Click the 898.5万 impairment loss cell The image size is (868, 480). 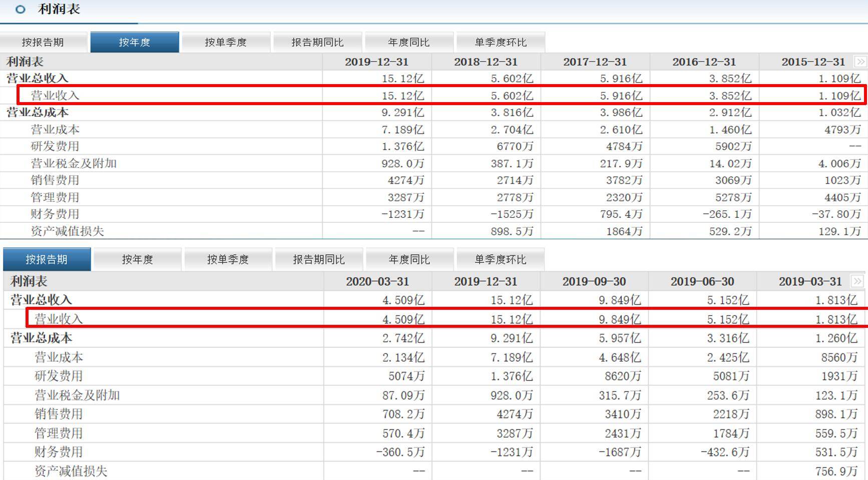point(512,231)
